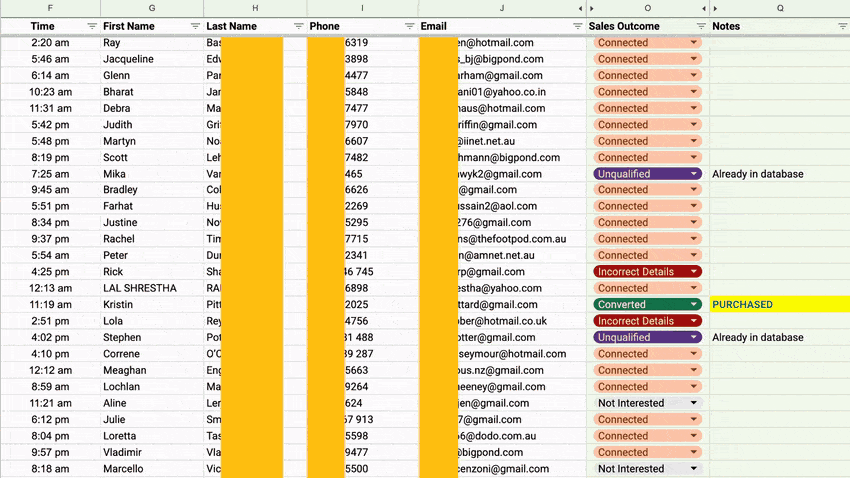Open Rick's Incorrect Details dropdown
The width and height of the screenshot is (850, 478).
(x=694, y=272)
